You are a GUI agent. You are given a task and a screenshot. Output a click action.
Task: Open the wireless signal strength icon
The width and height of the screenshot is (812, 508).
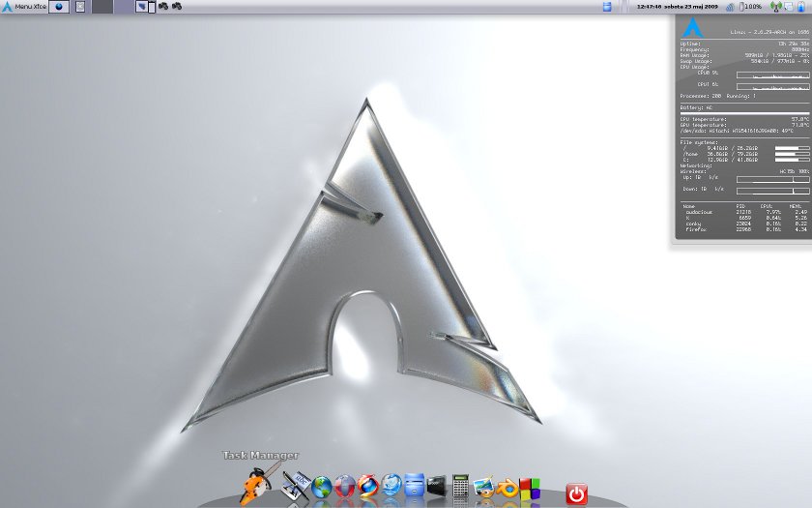click(730, 7)
